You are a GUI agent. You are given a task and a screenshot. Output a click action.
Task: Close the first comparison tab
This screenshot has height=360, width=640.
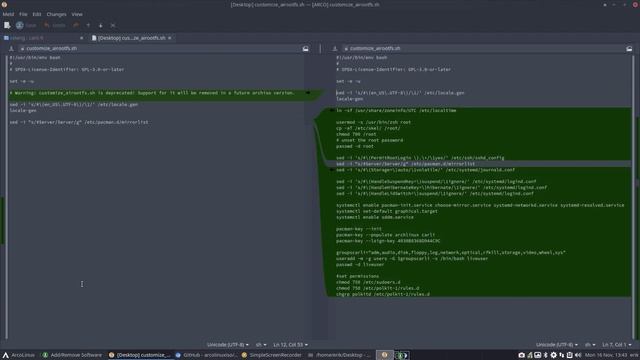(81, 38)
